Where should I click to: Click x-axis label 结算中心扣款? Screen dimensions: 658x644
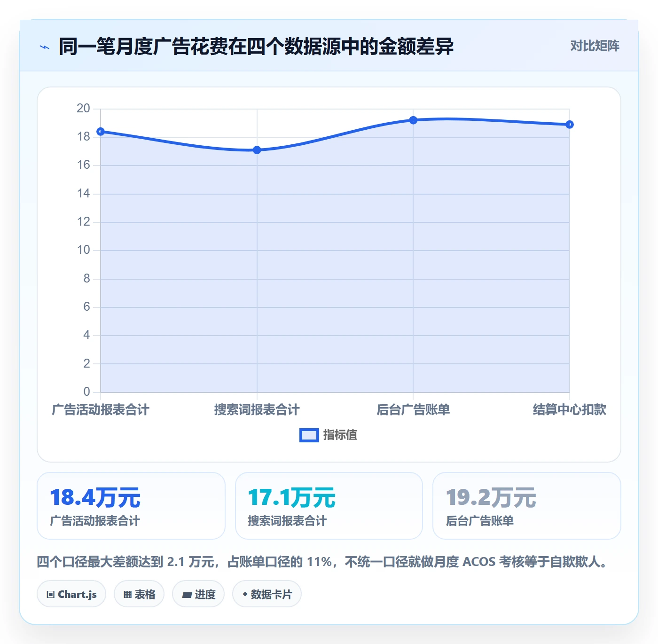point(569,410)
